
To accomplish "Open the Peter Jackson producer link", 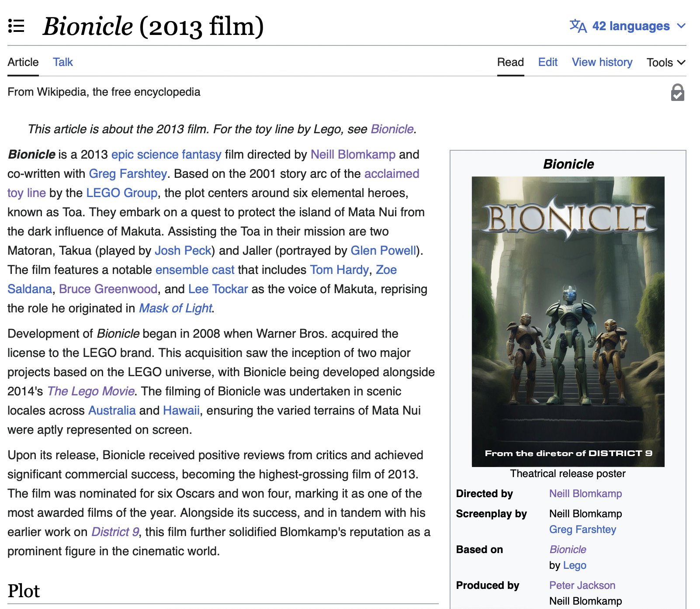I will [582, 585].
